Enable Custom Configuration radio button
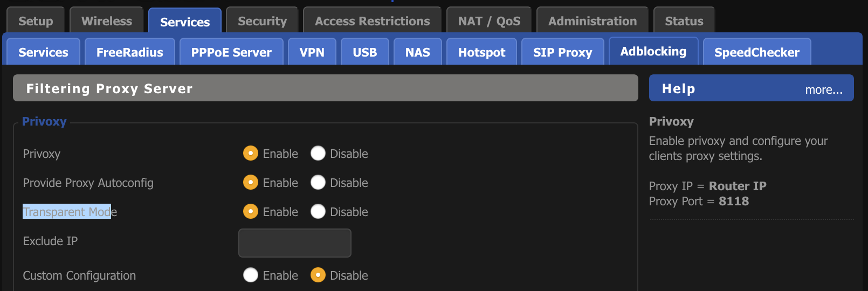Screen dimensions: 868x291 (251, 275)
